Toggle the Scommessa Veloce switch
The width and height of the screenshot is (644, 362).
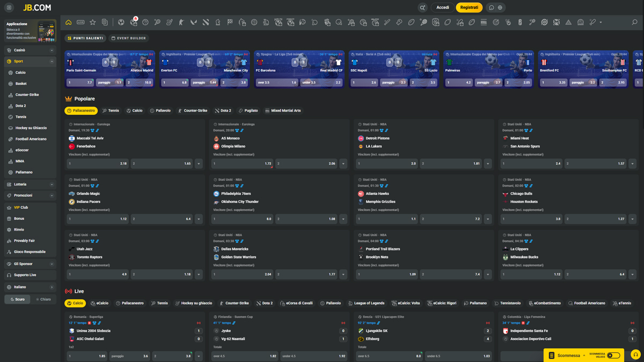click(613, 355)
